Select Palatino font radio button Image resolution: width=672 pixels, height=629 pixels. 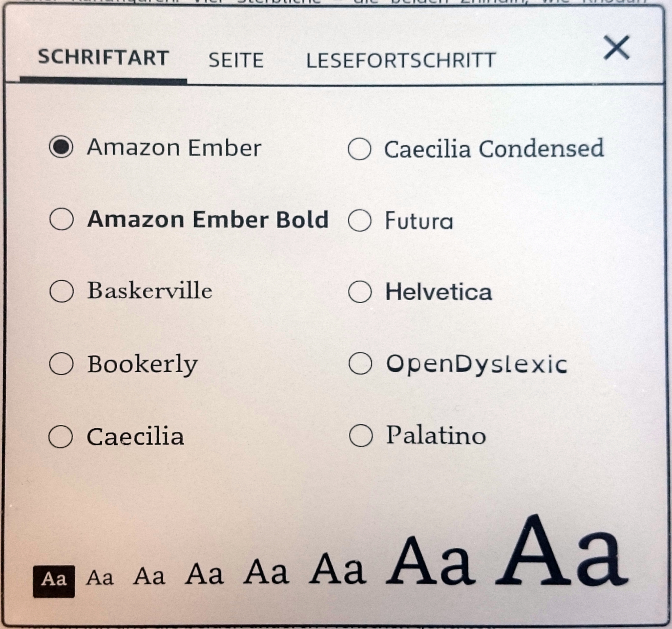(361, 436)
